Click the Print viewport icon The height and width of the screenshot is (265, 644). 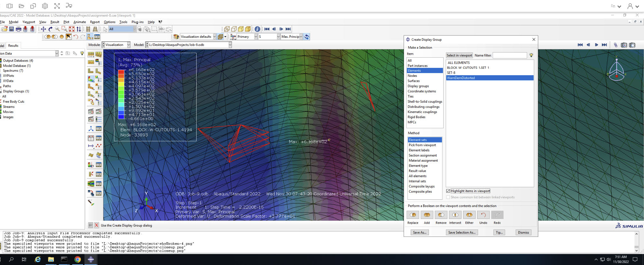tap(19, 29)
